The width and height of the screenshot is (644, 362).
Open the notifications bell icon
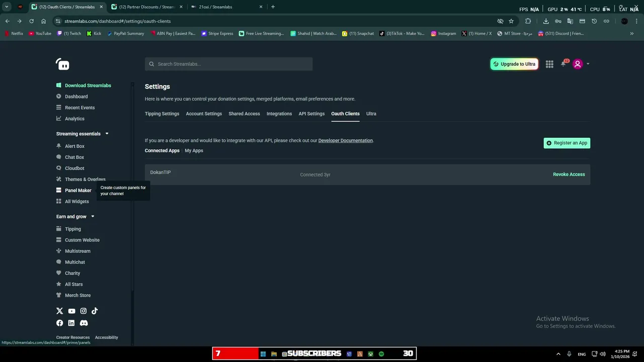click(x=563, y=64)
